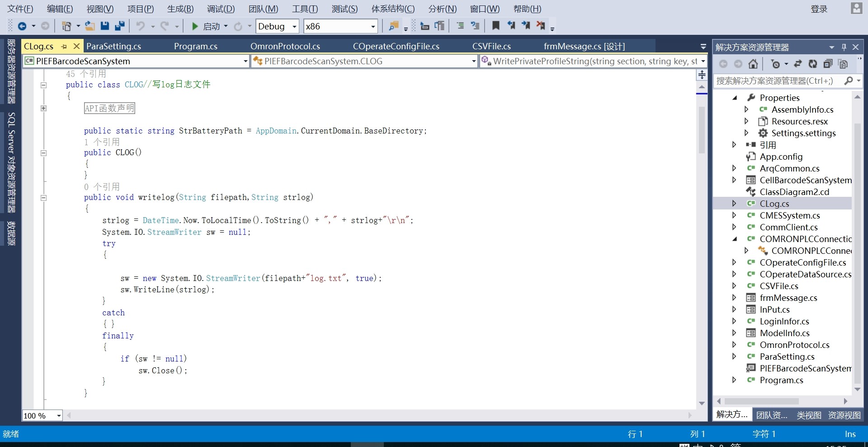Click the 登录 sign-in link
The image size is (868, 447).
click(x=819, y=9)
